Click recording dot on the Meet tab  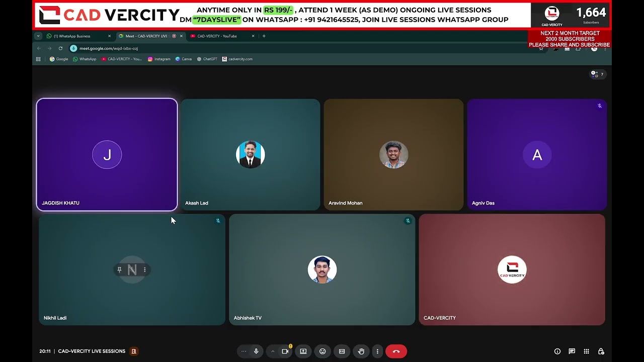pos(174,36)
